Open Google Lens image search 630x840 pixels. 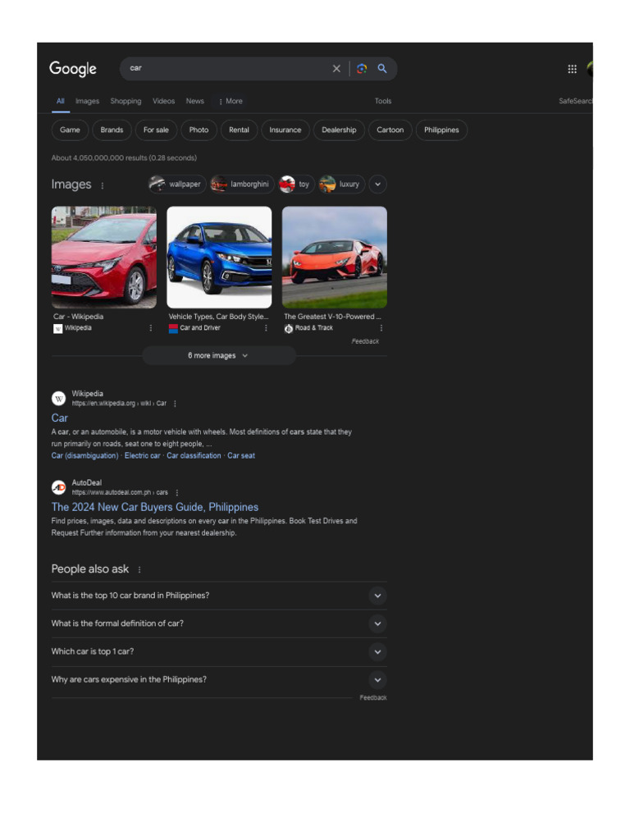[362, 69]
